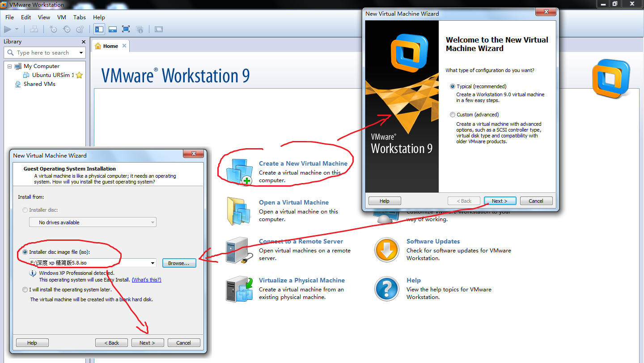Click the Take Snapshot toolbar icon

pyautogui.click(x=53, y=29)
